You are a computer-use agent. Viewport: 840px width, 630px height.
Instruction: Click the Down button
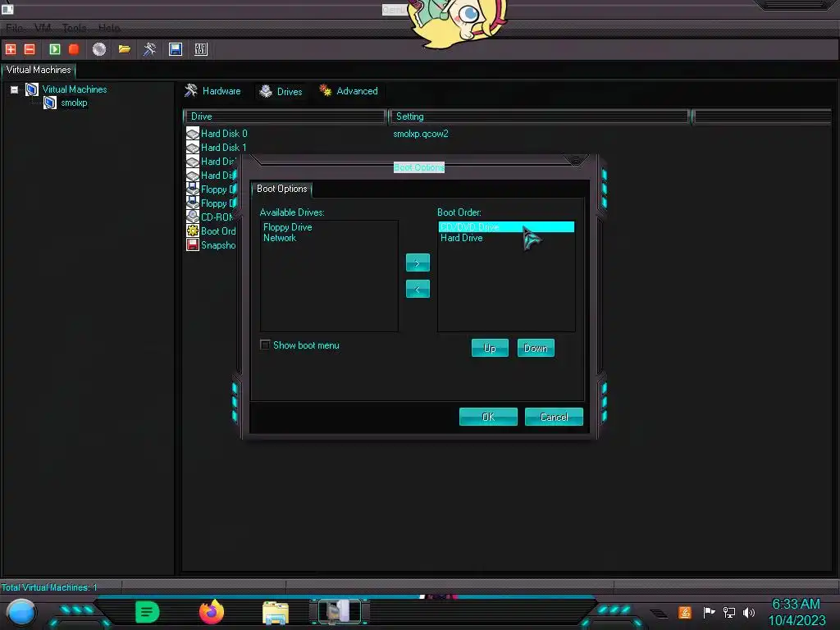point(536,348)
